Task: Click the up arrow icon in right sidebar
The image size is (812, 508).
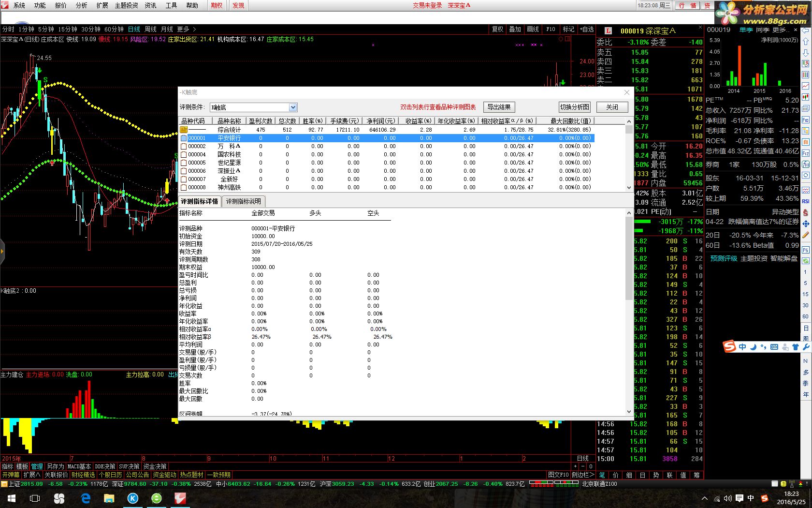Action: point(806,41)
